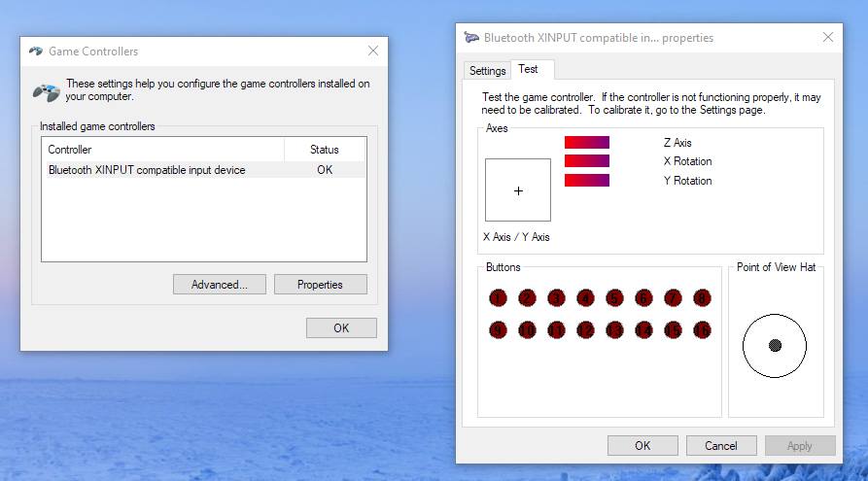Cancel the properties dialog
Viewport: 868px width, 481px height.
(x=721, y=446)
